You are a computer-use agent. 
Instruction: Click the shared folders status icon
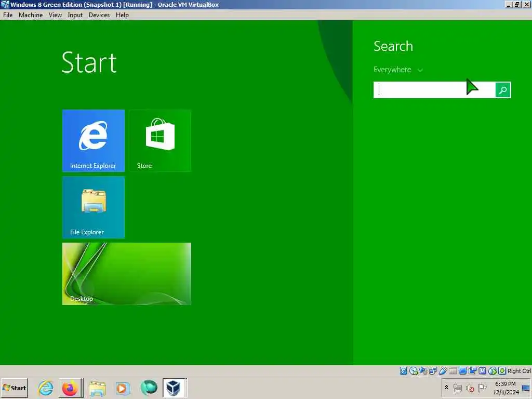click(453, 371)
